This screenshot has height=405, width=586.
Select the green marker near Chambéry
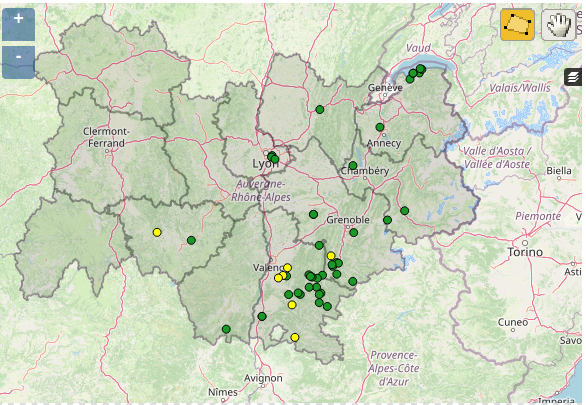(353, 165)
